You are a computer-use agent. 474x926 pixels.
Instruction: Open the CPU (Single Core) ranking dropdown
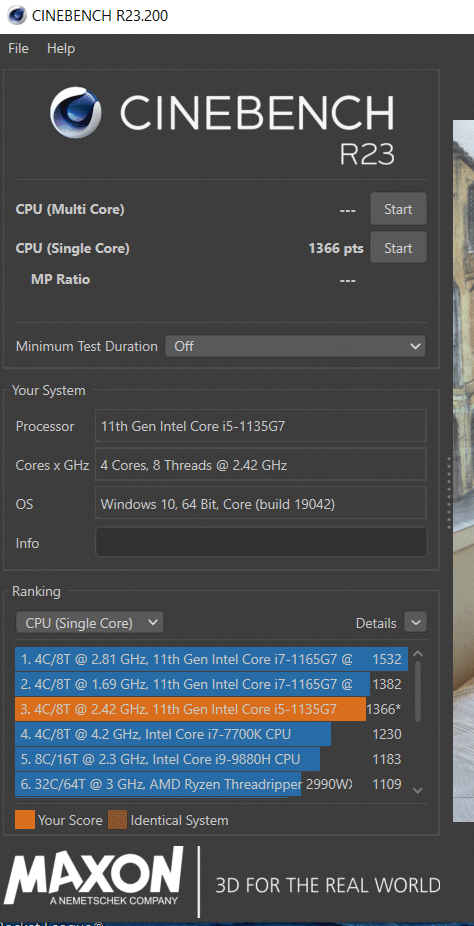coord(90,622)
